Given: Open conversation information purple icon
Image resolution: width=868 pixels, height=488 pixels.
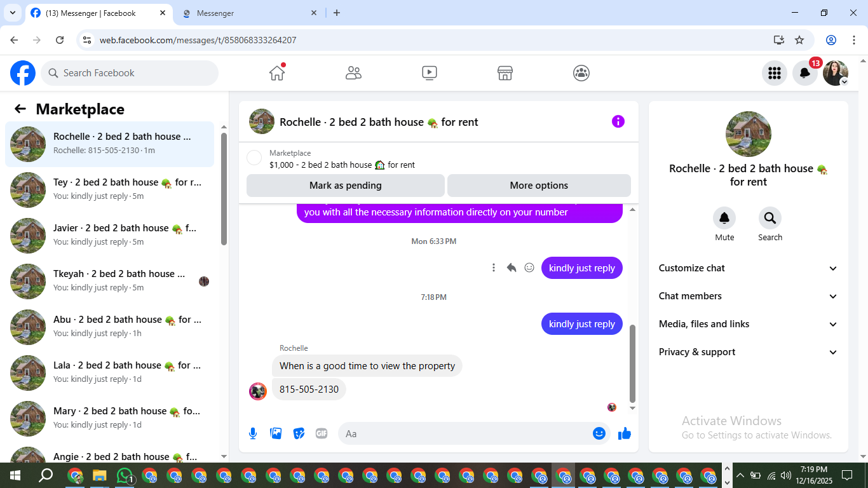Looking at the screenshot, I should 618,121.
